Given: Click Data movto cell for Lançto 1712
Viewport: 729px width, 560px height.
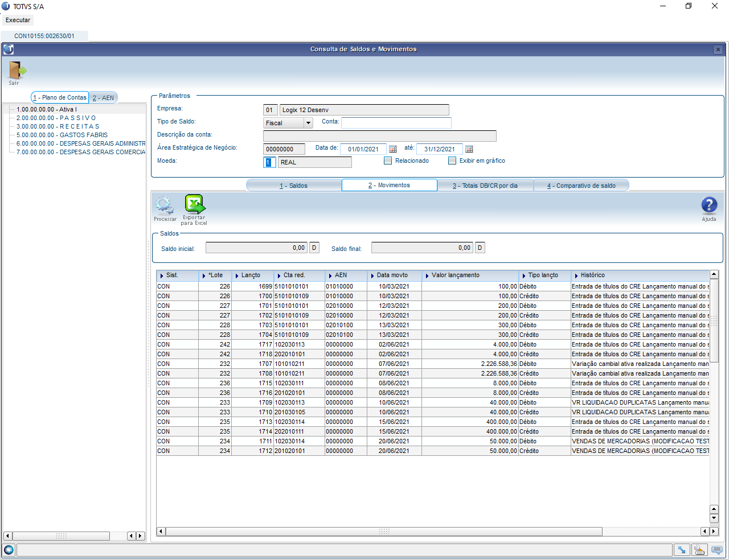Looking at the screenshot, I should point(394,451).
